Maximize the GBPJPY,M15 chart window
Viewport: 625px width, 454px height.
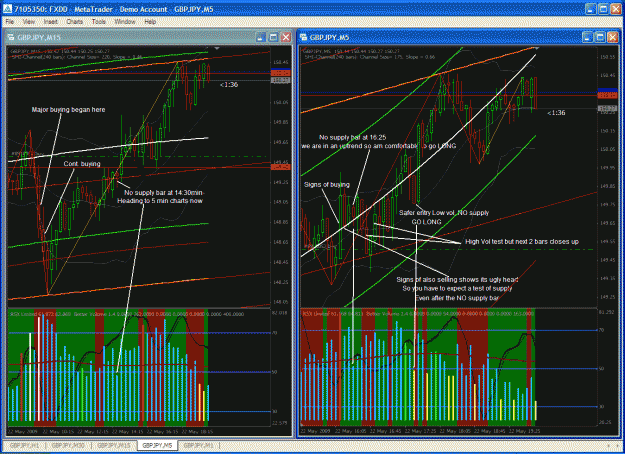pyautogui.click(x=273, y=37)
